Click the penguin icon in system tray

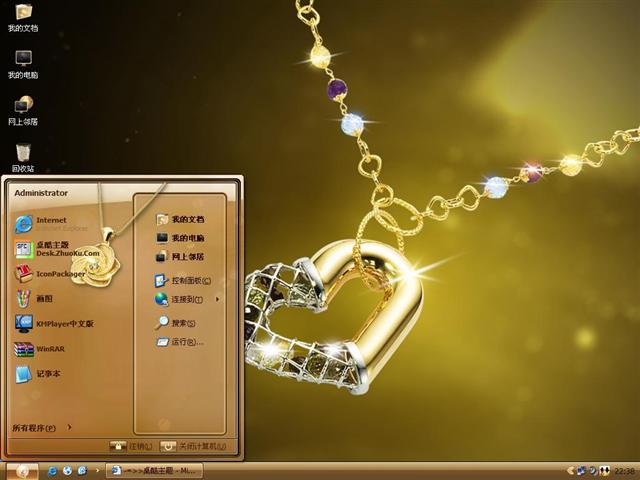click(604, 471)
